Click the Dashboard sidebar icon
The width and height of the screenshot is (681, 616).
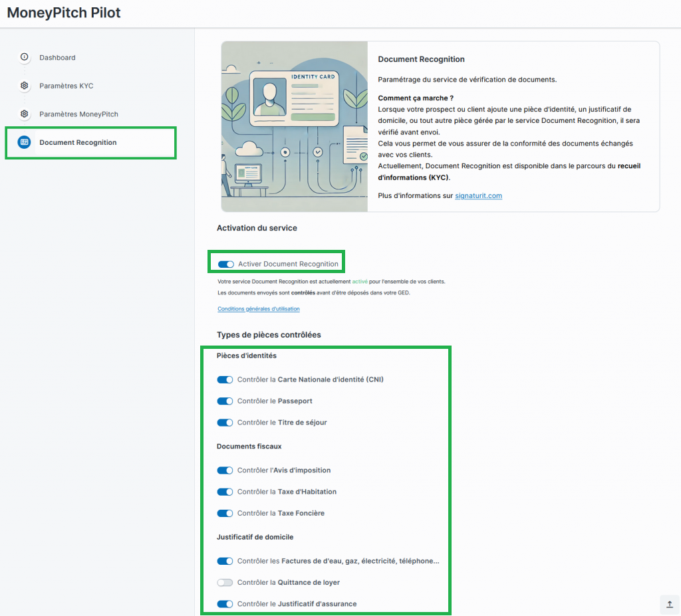click(x=25, y=57)
